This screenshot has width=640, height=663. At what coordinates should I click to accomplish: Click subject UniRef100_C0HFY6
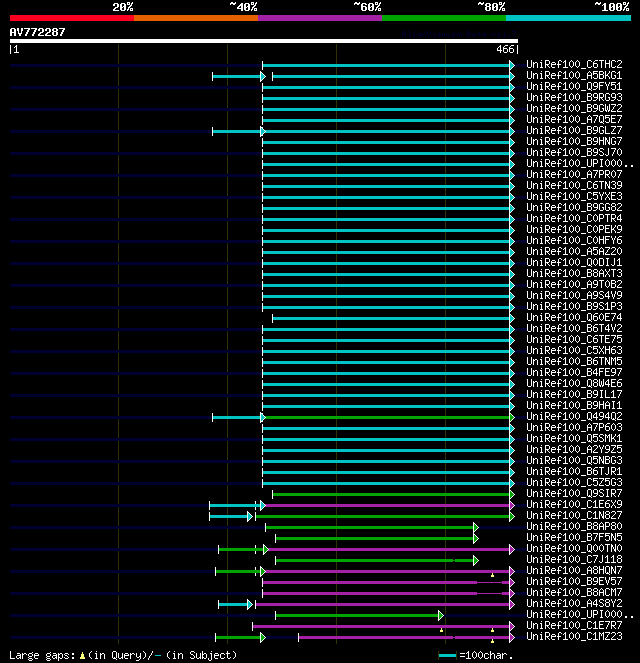[574, 240]
